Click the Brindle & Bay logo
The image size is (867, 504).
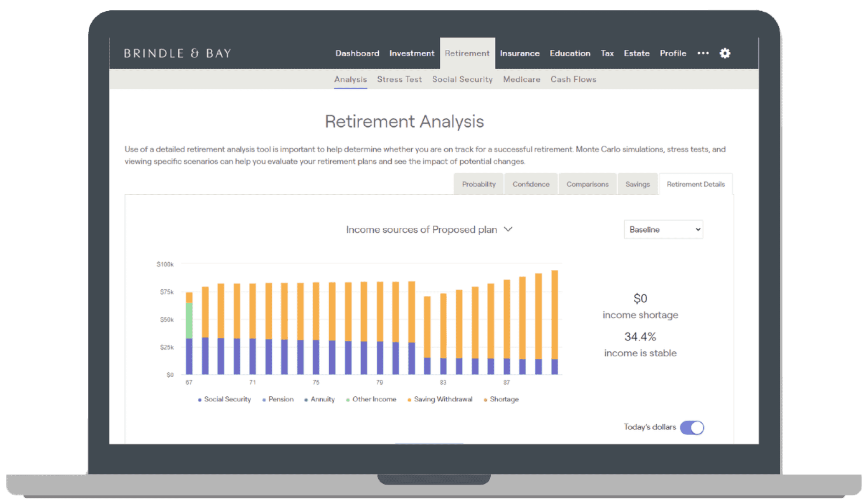point(178,53)
